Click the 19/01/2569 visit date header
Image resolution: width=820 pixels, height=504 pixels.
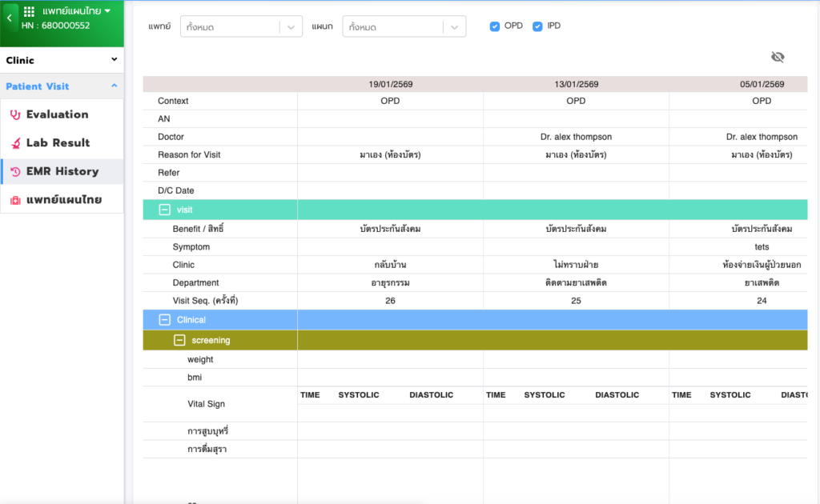[390, 84]
